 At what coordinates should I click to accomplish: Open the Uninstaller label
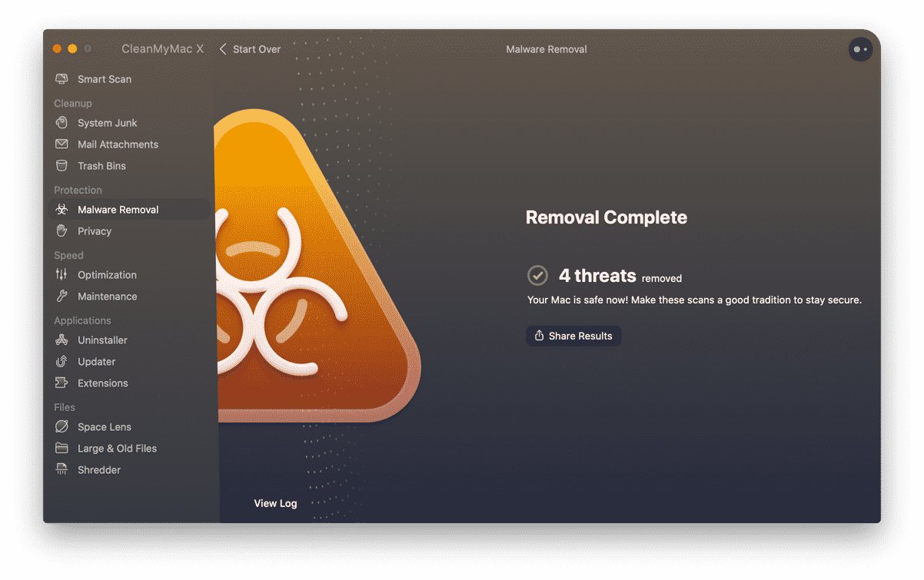[x=102, y=340]
